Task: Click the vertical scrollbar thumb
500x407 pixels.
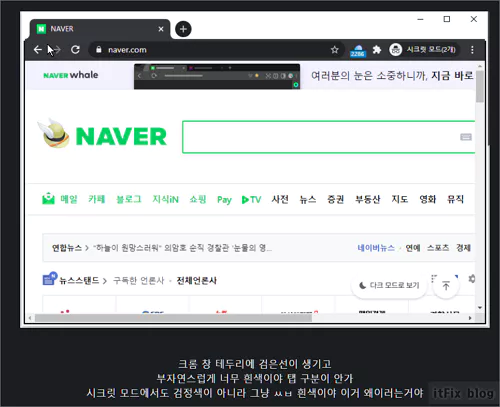Action: (x=480, y=87)
